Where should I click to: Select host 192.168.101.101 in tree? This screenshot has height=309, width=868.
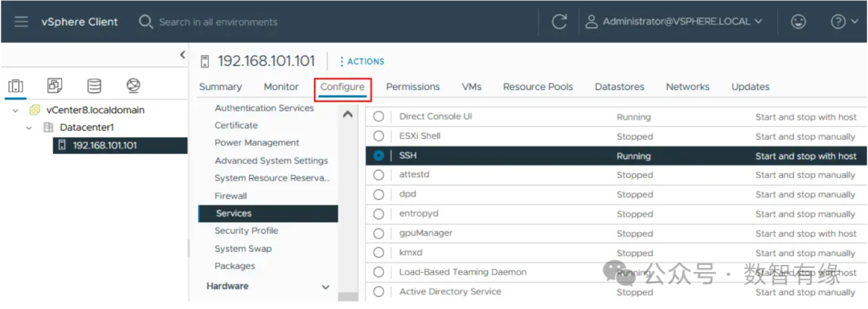tap(120, 145)
